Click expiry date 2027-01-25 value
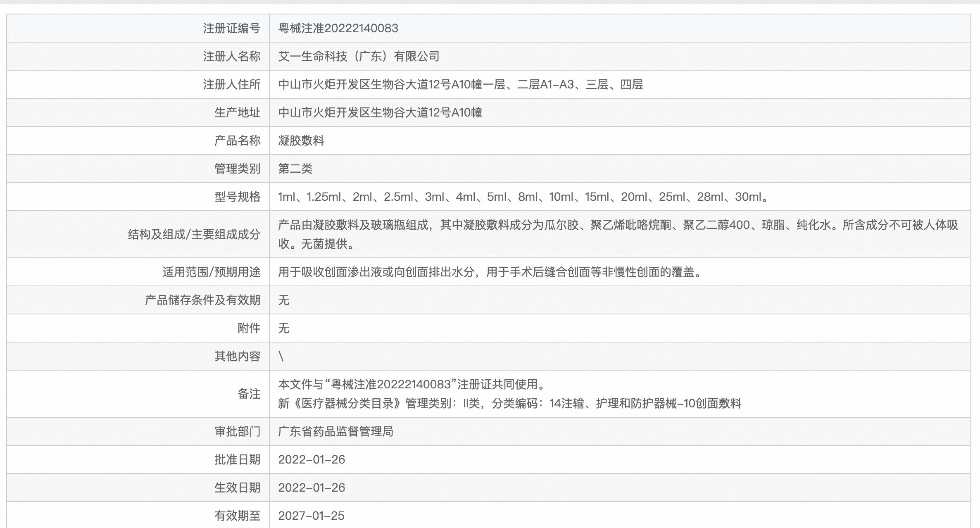 (x=311, y=516)
